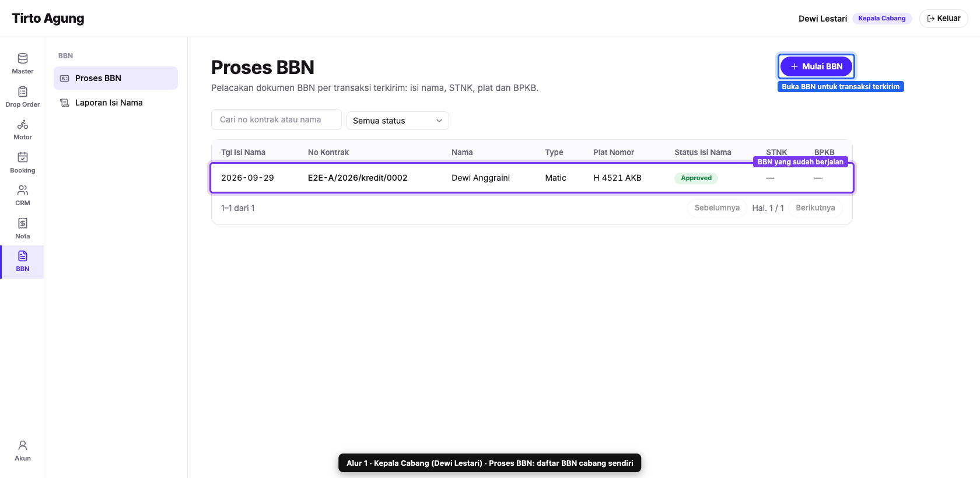The height and width of the screenshot is (478, 980).
Task: Click the Type column header
Action: click(x=554, y=152)
